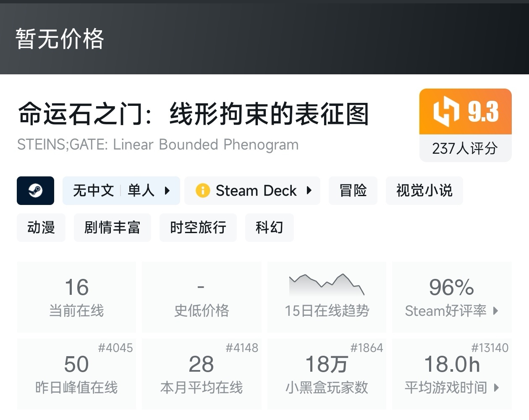Click the subtitle STEINS;GATE: Linear Bounded Phenogram
Image resolution: width=529 pixels, height=420 pixels.
coord(158,144)
